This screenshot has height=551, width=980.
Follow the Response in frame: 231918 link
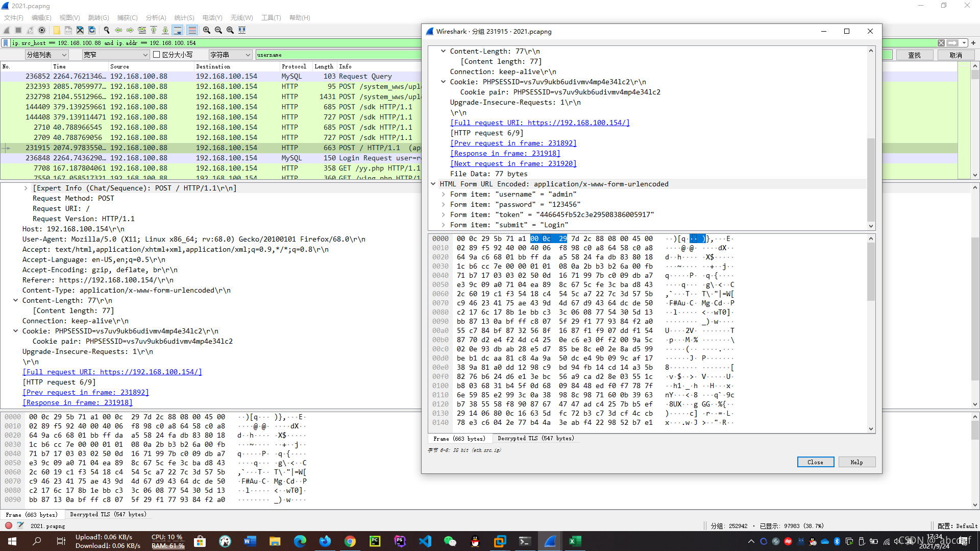[505, 153]
